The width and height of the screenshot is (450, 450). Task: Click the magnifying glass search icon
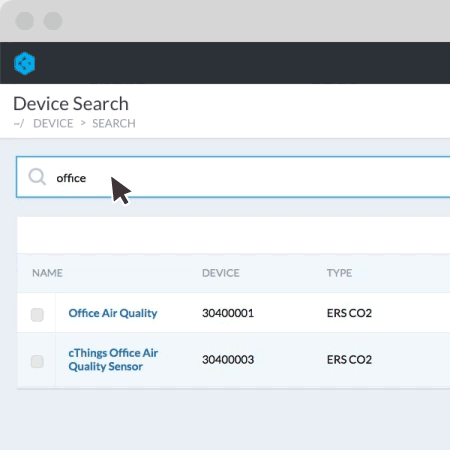[37, 177]
